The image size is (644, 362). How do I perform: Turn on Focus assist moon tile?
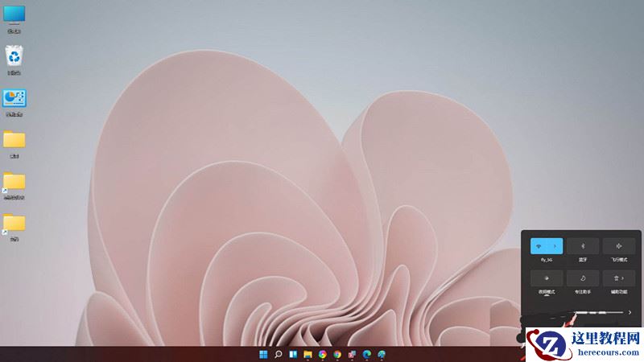pyautogui.click(x=582, y=278)
